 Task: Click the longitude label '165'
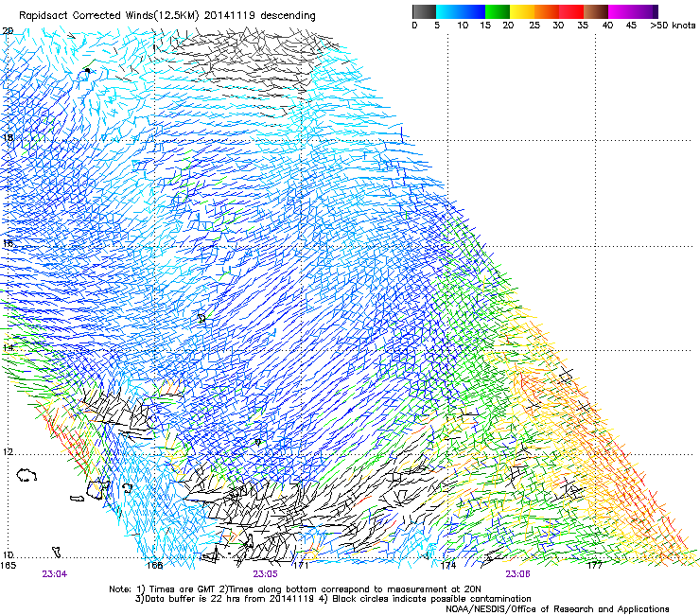pyautogui.click(x=8, y=566)
